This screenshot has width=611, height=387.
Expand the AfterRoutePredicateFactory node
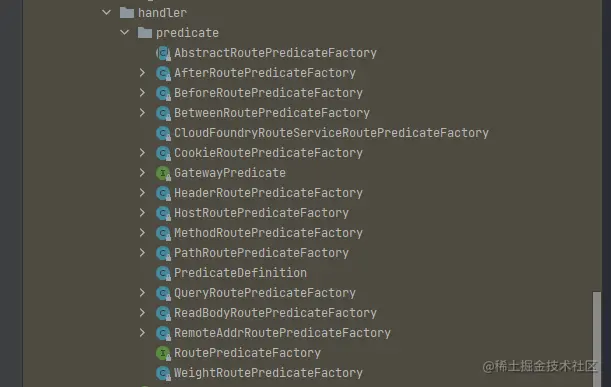(x=142, y=72)
